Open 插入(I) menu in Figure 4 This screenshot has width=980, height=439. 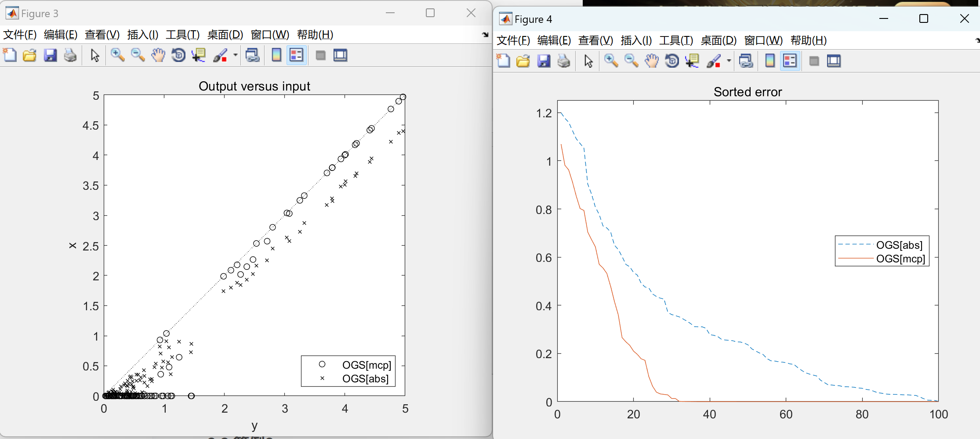click(x=636, y=40)
